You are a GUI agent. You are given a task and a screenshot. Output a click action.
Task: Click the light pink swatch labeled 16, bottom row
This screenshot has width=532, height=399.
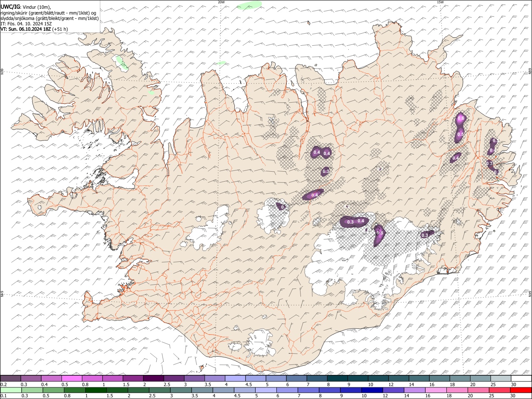coord(436,390)
